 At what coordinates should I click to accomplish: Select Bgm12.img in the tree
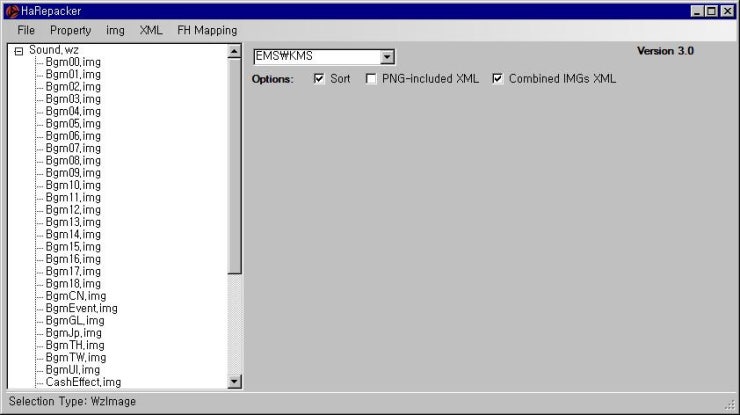(73, 210)
